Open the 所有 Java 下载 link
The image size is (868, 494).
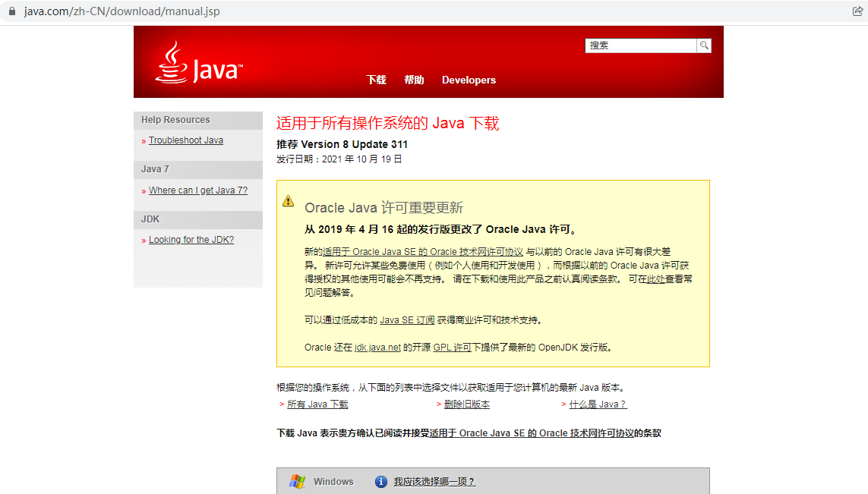(317, 404)
